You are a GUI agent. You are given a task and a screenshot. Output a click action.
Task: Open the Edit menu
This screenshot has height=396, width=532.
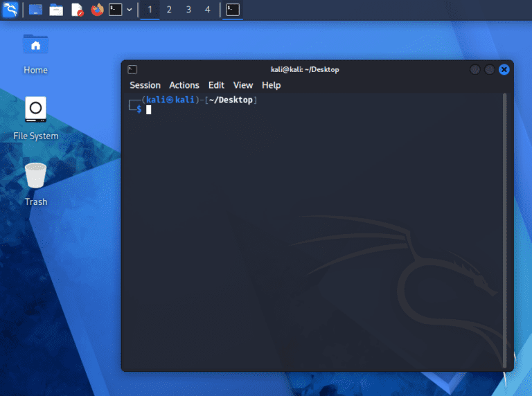[x=216, y=85]
